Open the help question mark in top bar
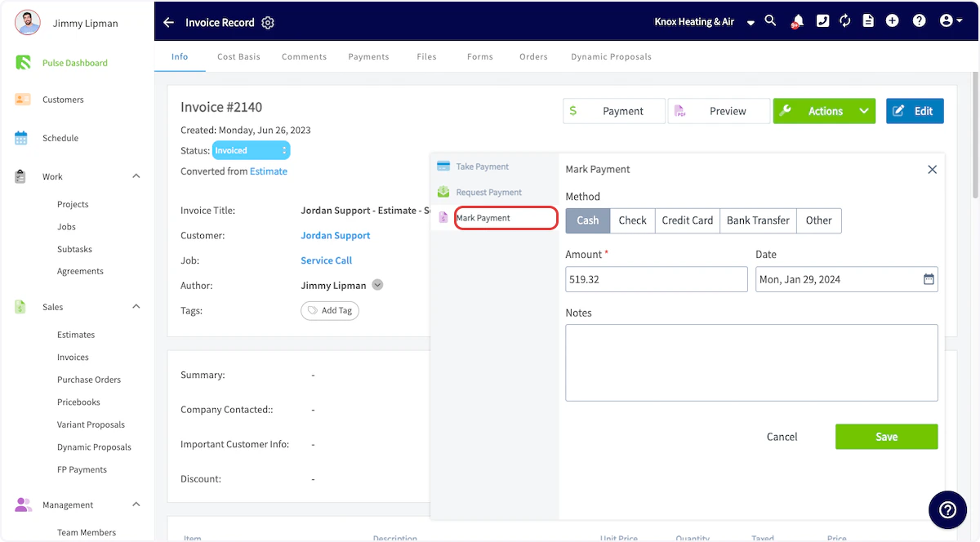The image size is (980, 542). point(920,21)
